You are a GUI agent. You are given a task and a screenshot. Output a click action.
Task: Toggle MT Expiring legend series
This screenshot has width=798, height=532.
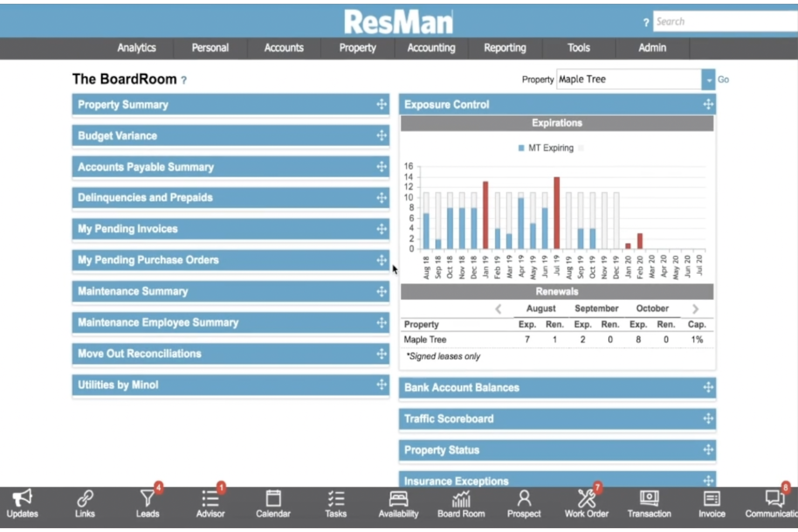pos(546,148)
